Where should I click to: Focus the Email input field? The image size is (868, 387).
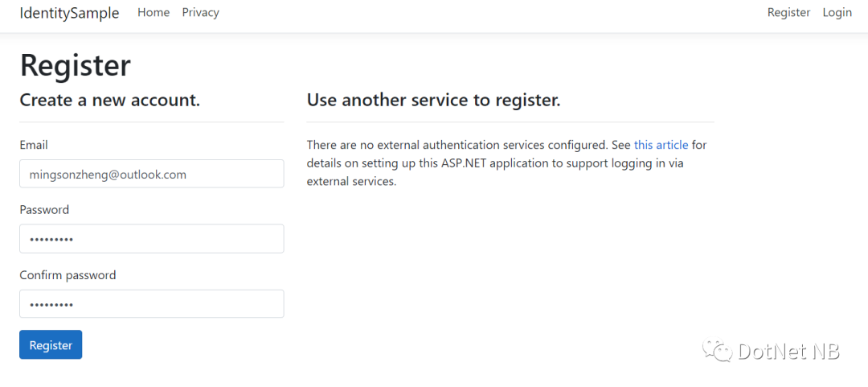point(152,174)
